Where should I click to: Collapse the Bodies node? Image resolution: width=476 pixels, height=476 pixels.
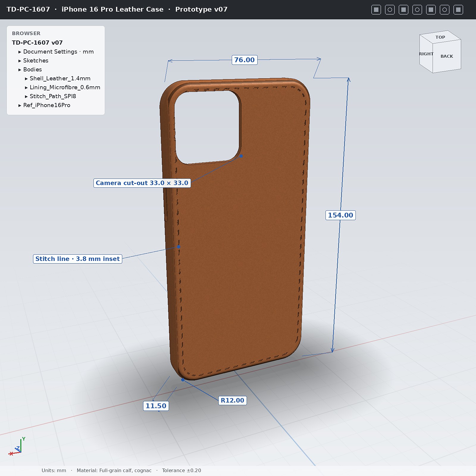[x=20, y=70]
